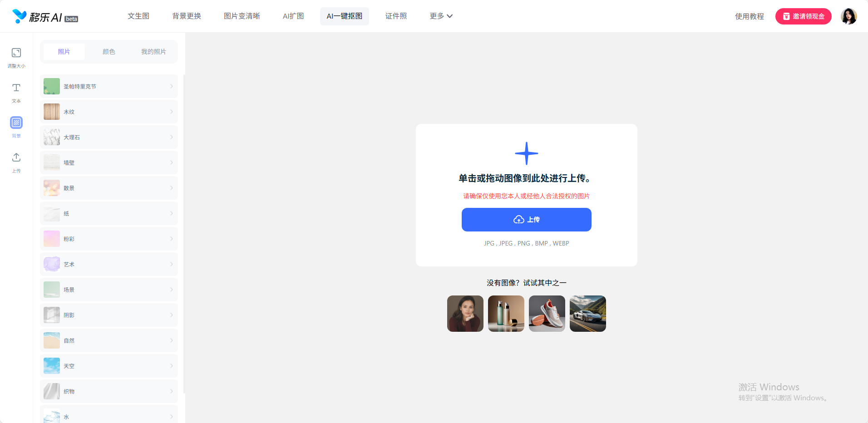Screen dimensions: 868x423
Task: Open the user avatar profile
Action: coord(848,16)
